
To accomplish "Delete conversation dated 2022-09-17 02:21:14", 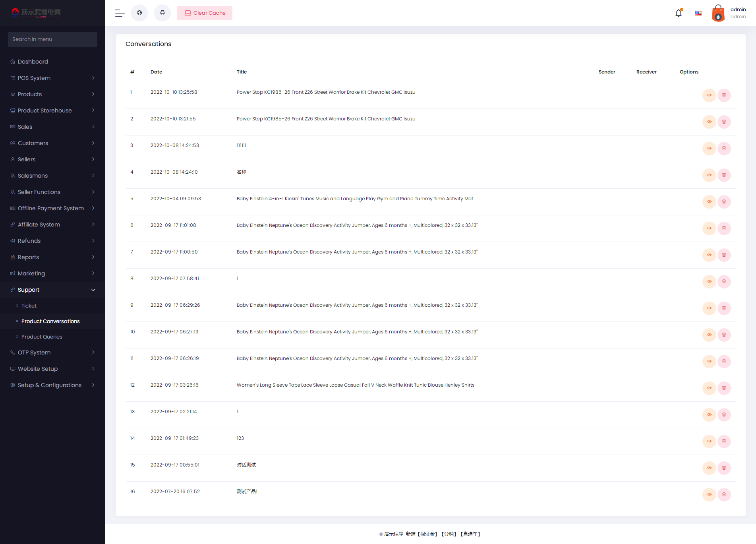I will [724, 415].
